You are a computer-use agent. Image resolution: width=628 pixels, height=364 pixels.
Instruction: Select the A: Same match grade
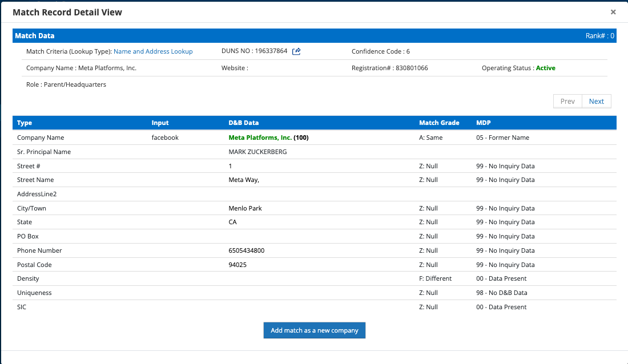point(431,137)
